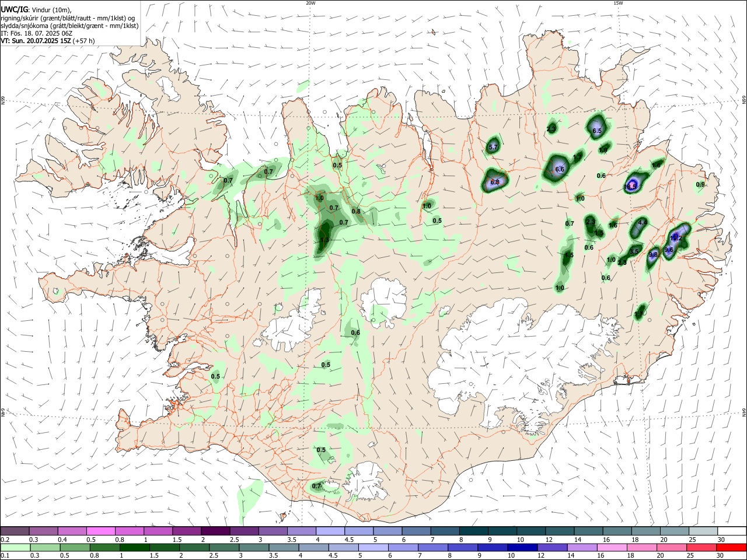The height and width of the screenshot is (560, 747).
Task: Click the '6.6' precipitation value
Action: point(560,170)
